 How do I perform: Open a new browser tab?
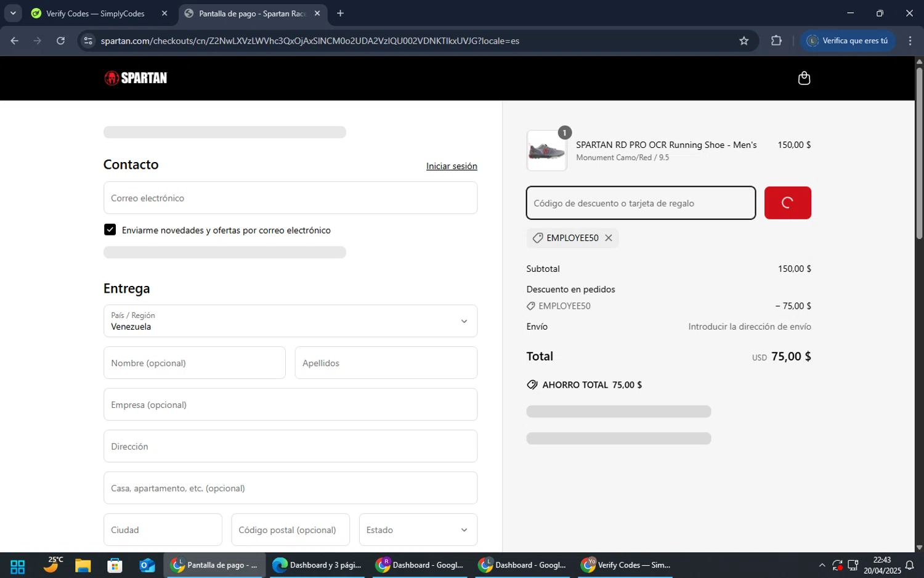click(340, 14)
